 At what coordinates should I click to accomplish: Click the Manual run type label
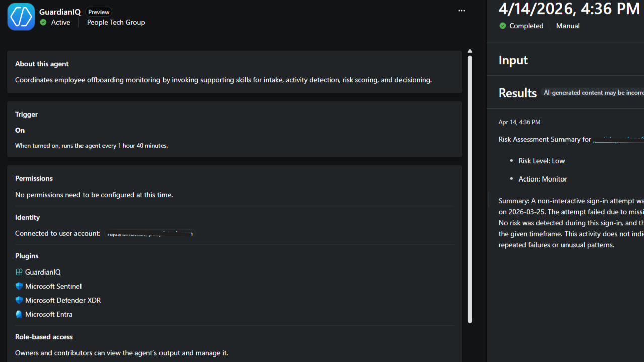tap(568, 26)
